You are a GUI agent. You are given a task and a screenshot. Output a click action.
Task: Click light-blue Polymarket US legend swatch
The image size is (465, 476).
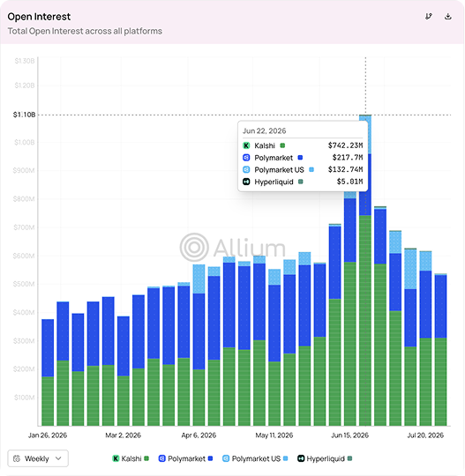(x=285, y=458)
